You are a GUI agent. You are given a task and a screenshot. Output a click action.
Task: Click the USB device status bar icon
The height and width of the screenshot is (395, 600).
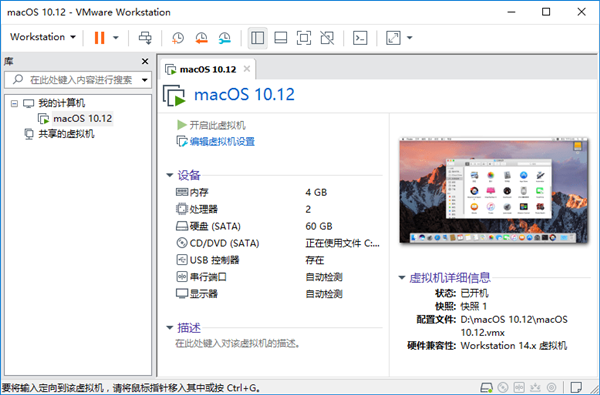(x=535, y=387)
